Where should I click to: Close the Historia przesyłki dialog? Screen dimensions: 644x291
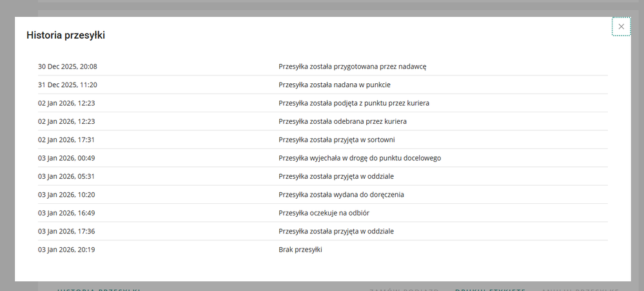tap(621, 26)
